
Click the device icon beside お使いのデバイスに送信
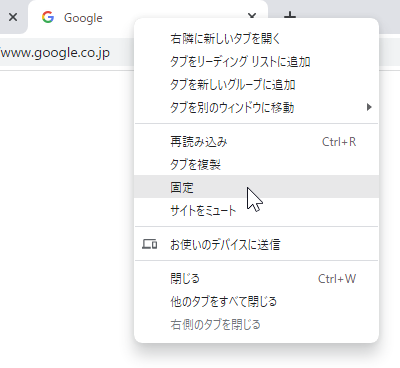(x=150, y=244)
